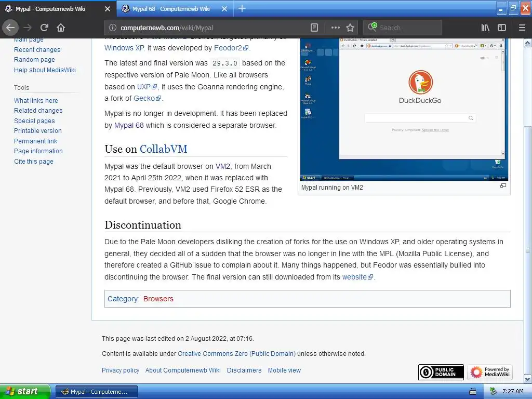Open About Computernewb Wiki footer link

183,370
